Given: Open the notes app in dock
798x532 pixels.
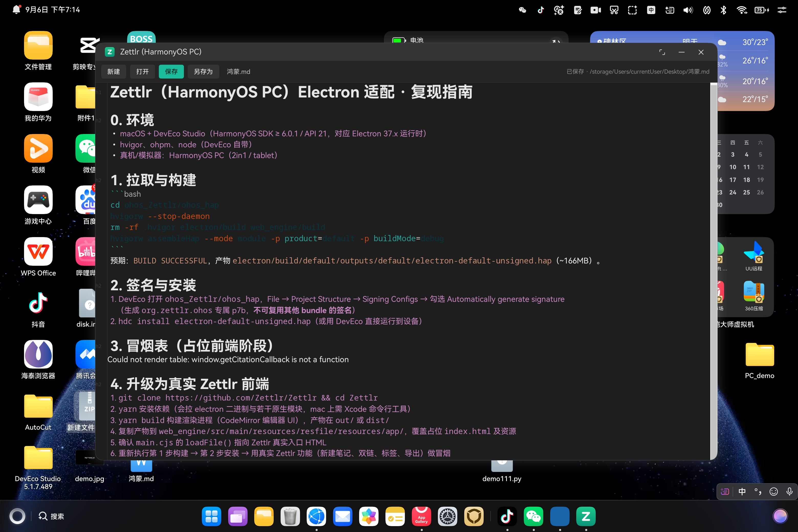Looking at the screenshot, I should pyautogui.click(x=395, y=516).
